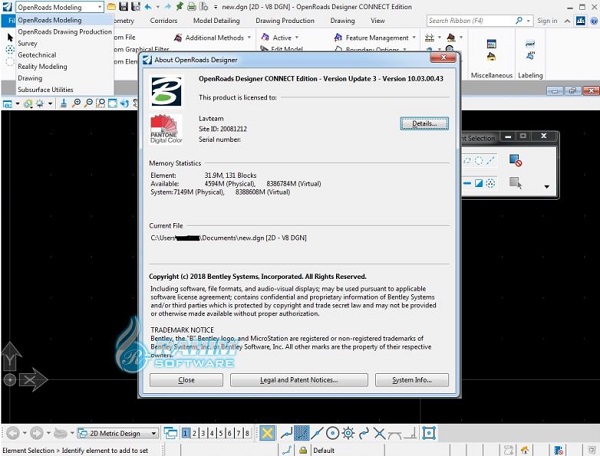The height and width of the screenshot is (456, 600).
Task: Click the Zoom In magnifier icon
Action: [76, 103]
